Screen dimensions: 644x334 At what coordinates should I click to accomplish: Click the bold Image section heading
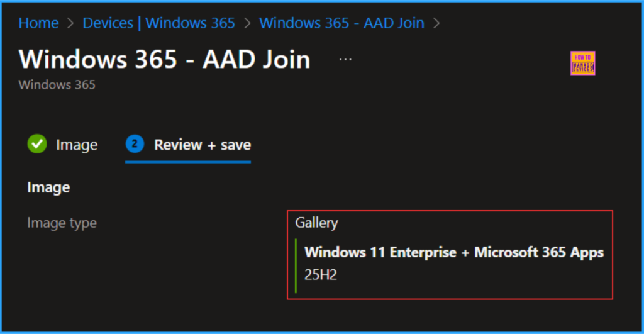tap(48, 187)
